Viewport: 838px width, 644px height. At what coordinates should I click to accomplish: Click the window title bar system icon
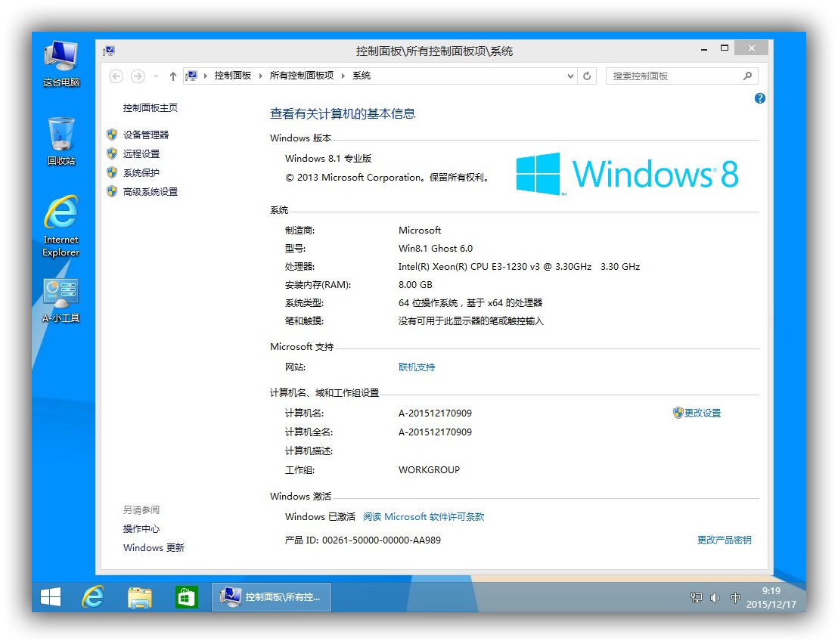(109, 51)
